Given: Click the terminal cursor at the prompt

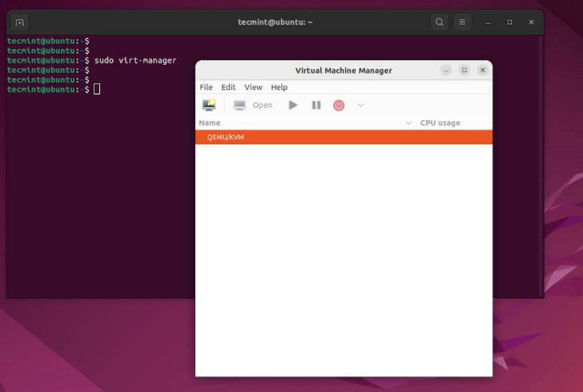Looking at the screenshot, I should click(x=97, y=89).
